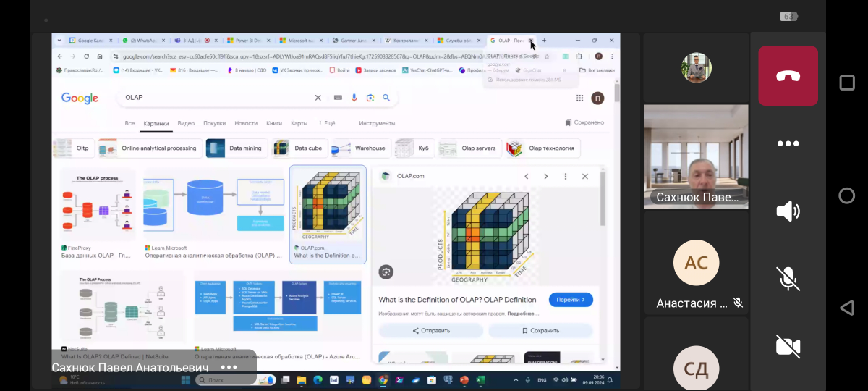
Task: Open new Chrome tab with plus
Action: [545, 41]
